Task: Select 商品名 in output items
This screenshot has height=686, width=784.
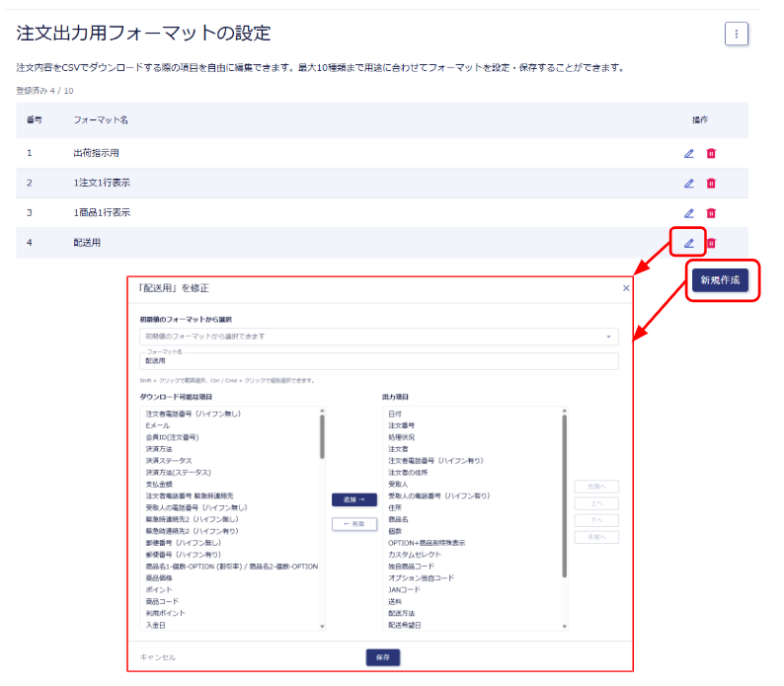Action: coord(398,519)
